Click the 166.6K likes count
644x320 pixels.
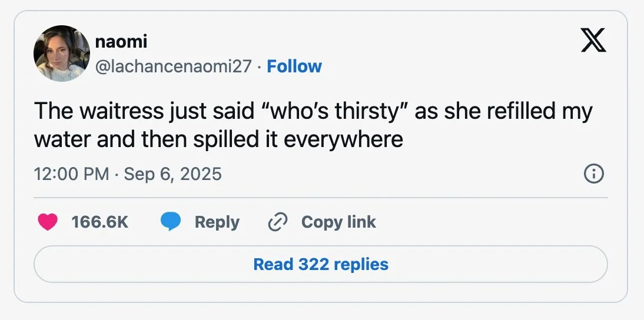coord(99,222)
